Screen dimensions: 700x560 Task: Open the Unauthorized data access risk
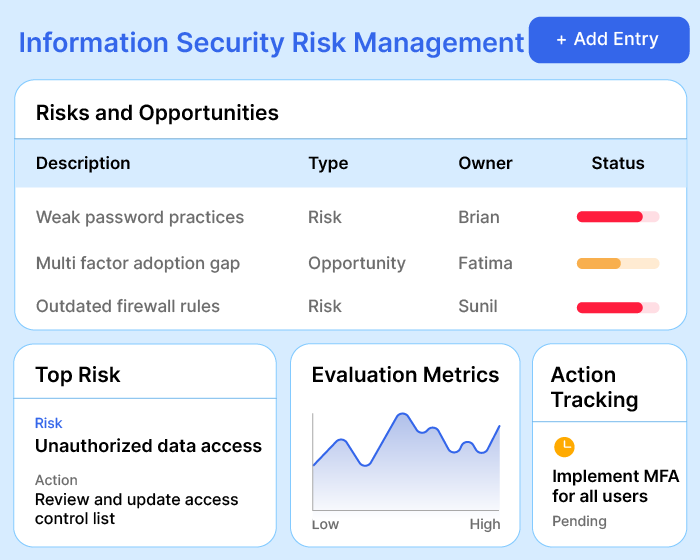tap(148, 446)
